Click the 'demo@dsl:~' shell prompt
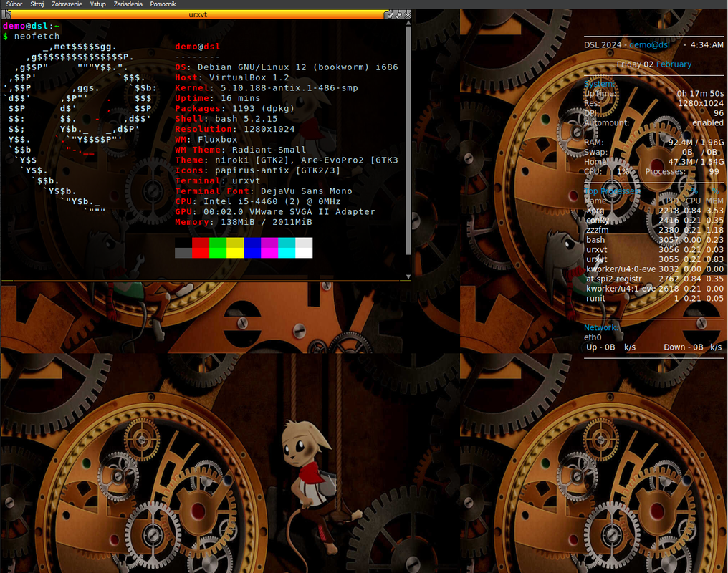Image resolution: width=728 pixels, height=573 pixels. click(x=31, y=26)
